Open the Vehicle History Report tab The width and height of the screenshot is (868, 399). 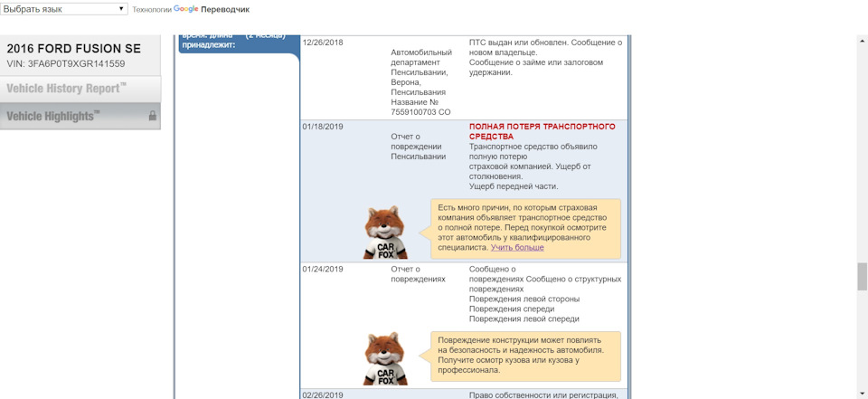click(x=80, y=89)
